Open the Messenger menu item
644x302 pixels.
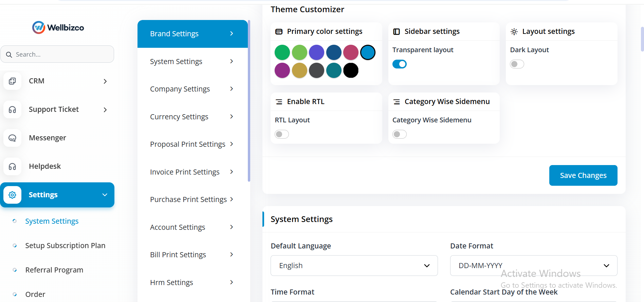pos(57,138)
